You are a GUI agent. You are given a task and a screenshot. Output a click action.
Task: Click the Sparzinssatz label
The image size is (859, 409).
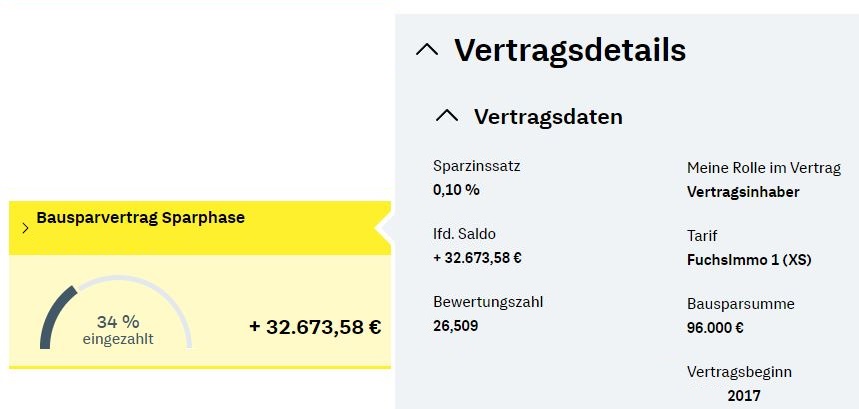pyautogui.click(x=477, y=166)
